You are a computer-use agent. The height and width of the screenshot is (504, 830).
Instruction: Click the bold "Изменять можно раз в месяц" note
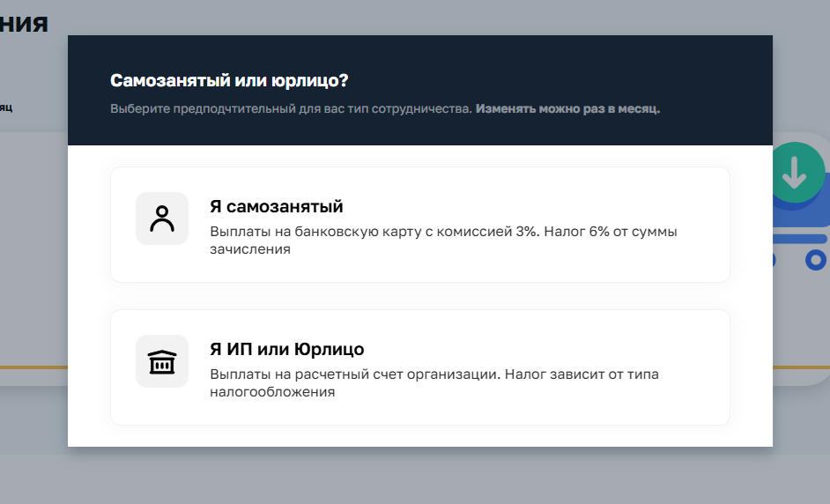point(567,109)
